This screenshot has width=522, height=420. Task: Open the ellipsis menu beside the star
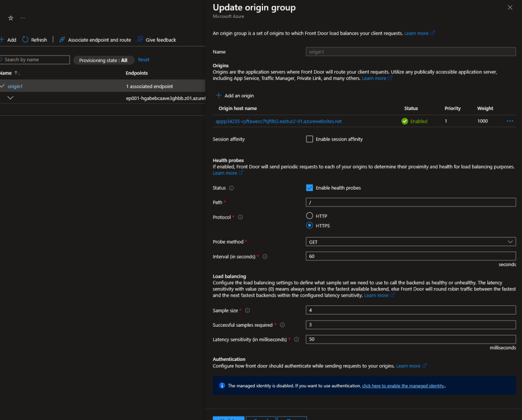point(22,18)
